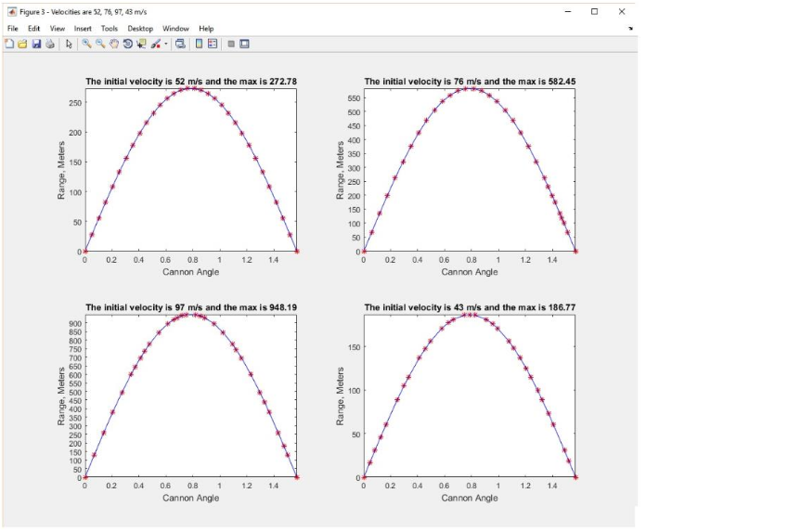The height and width of the screenshot is (532, 788).
Task: Open the File menu
Action: tap(13, 29)
